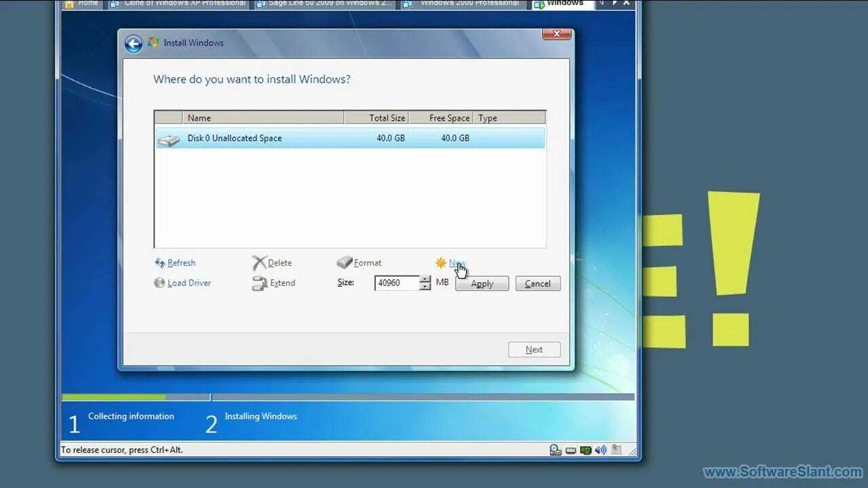The height and width of the screenshot is (488, 868).
Task: Switch to the Home tab in VMware
Action: (x=82, y=4)
